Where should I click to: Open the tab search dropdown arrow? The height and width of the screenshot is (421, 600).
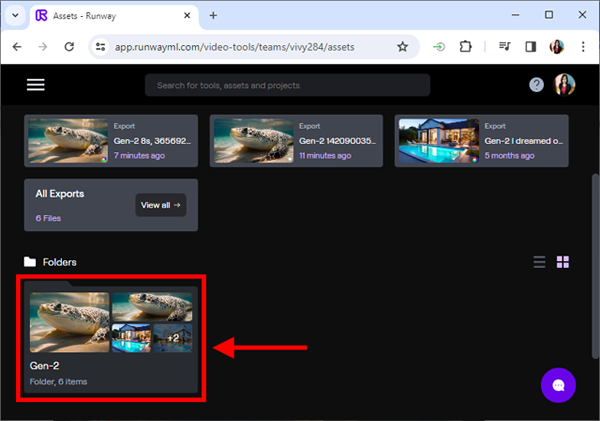pyautogui.click(x=15, y=15)
